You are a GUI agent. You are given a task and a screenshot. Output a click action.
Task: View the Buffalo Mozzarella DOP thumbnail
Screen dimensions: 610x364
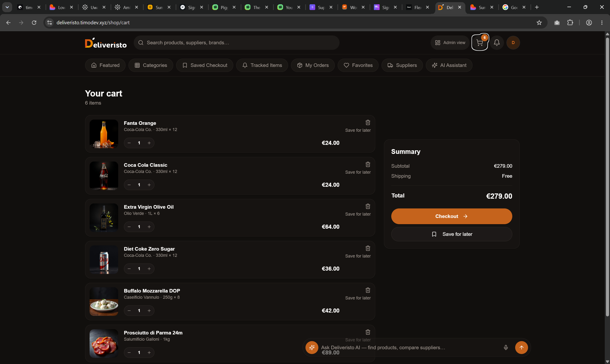pyautogui.click(x=104, y=302)
